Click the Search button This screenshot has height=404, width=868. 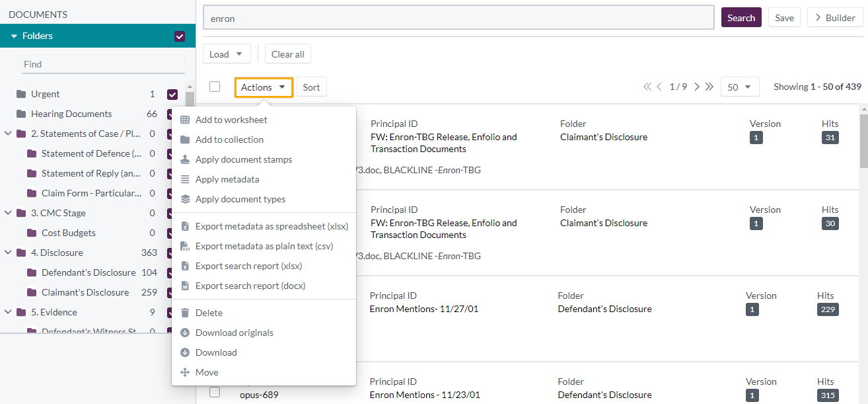[x=741, y=18]
